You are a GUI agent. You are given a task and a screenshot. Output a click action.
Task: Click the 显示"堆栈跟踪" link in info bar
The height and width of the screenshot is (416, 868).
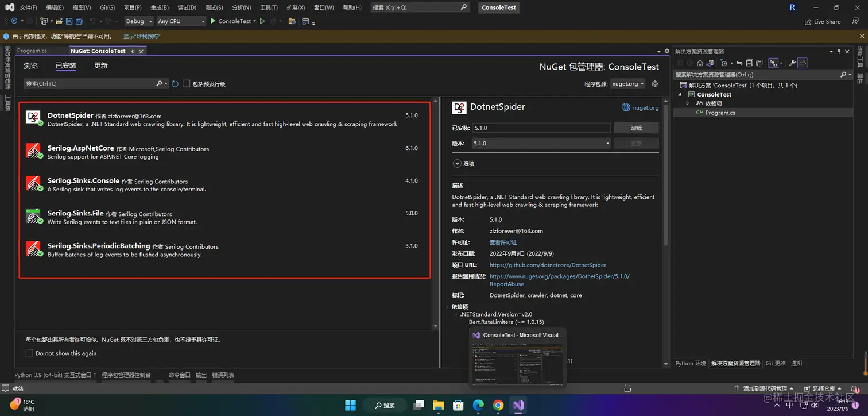click(142, 36)
